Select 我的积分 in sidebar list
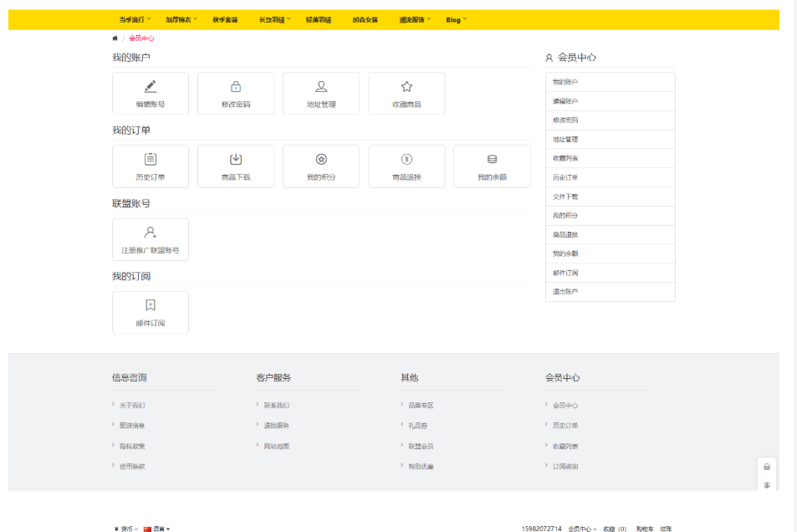 (611, 216)
